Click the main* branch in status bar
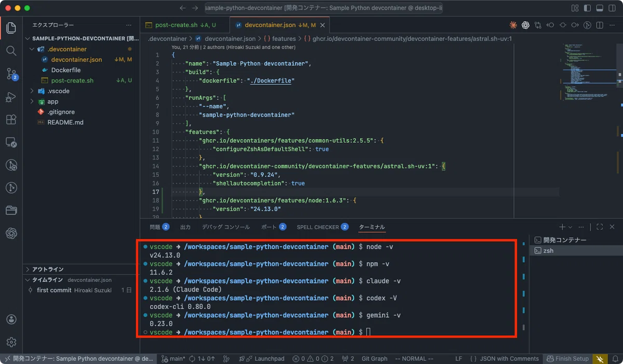The image size is (623, 364). [173, 359]
